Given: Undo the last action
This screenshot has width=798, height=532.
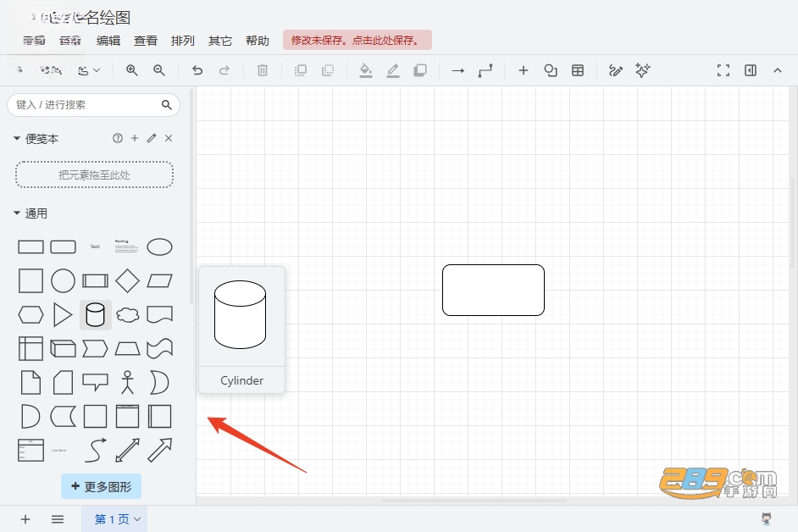Looking at the screenshot, I should [197, 70].
